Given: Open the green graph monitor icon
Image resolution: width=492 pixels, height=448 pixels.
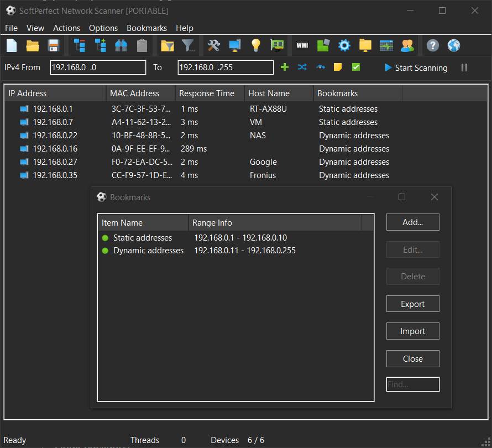Looking at the screenshot, I should 386,45.
